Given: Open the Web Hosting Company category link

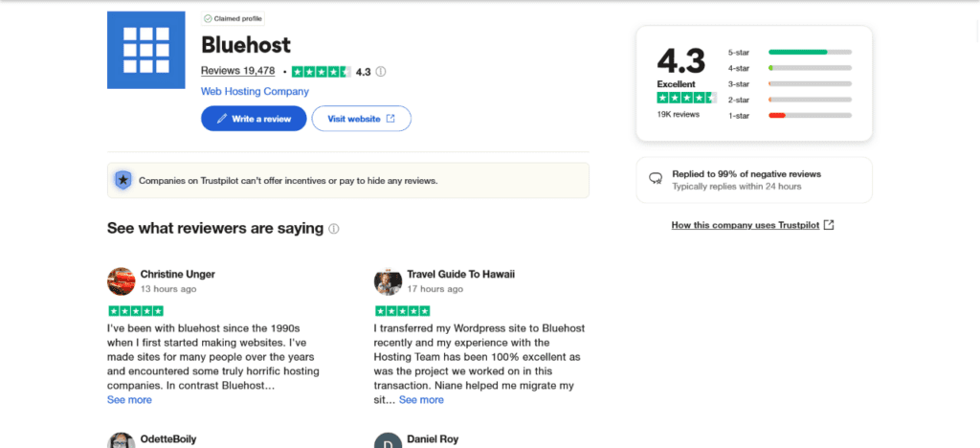Looking at the screenshot, I should point(255,91).
